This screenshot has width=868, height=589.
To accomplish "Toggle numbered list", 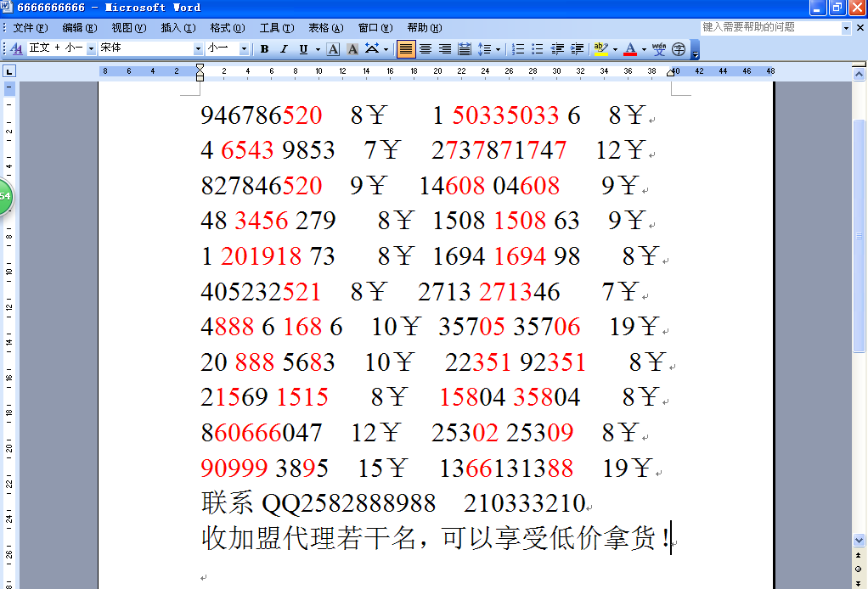I will (x=518, y=49).
